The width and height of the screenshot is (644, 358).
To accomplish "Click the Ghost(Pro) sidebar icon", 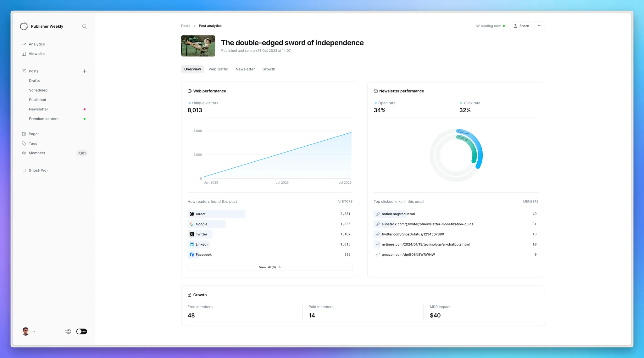I will (x=24, y=171).
